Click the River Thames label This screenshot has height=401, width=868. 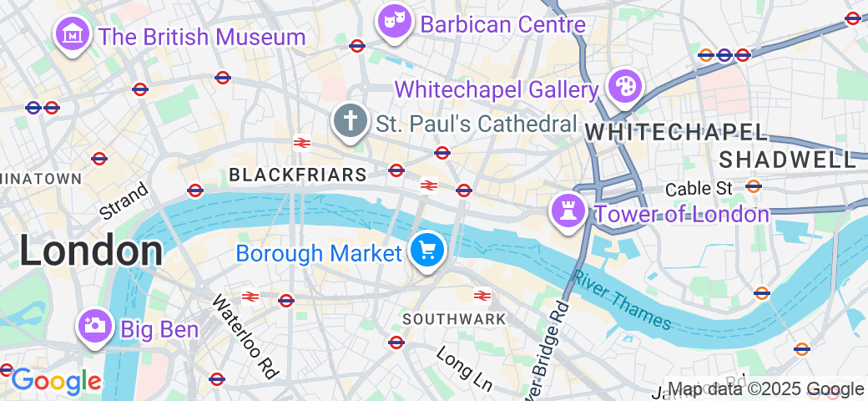622,299
